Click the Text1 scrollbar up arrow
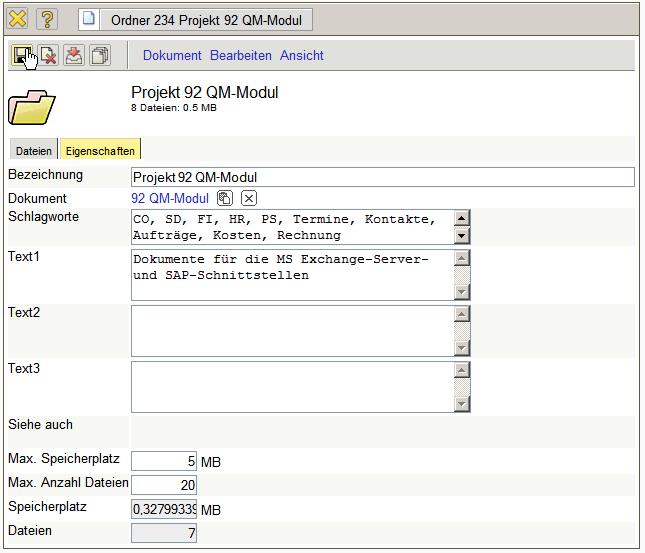The height and width of the screenshot is (553, 645). [x=462, y=258]
